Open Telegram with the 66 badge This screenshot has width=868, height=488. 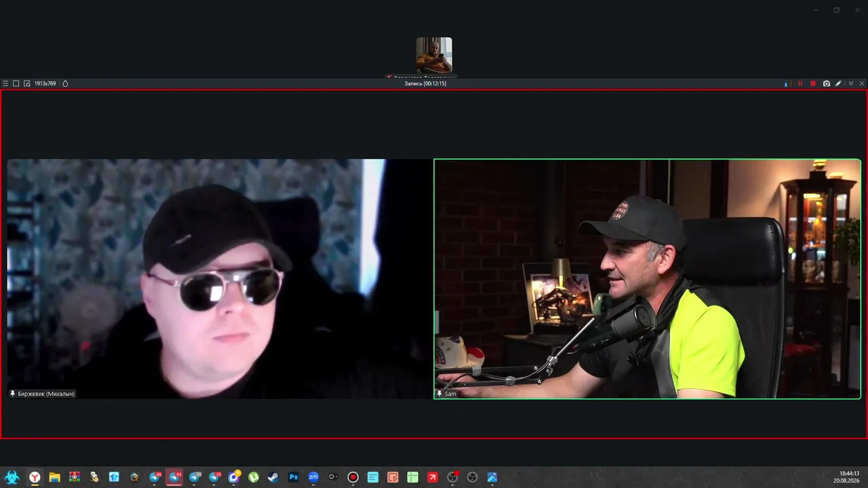(x=155, y=477)
